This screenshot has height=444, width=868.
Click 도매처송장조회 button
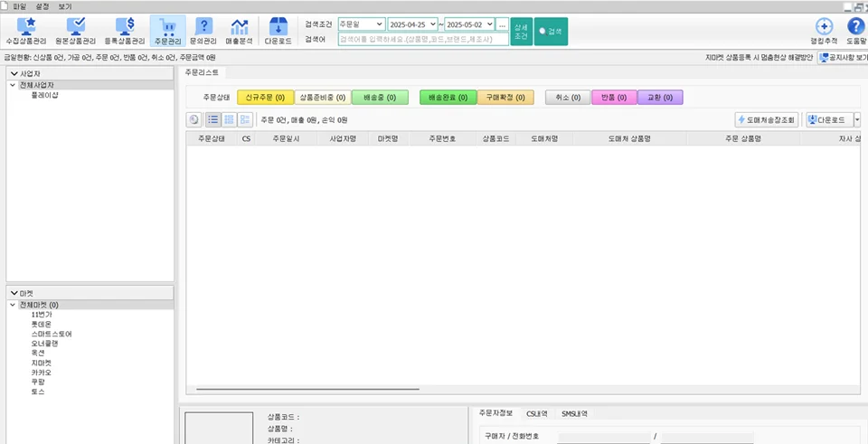point(767,119)
